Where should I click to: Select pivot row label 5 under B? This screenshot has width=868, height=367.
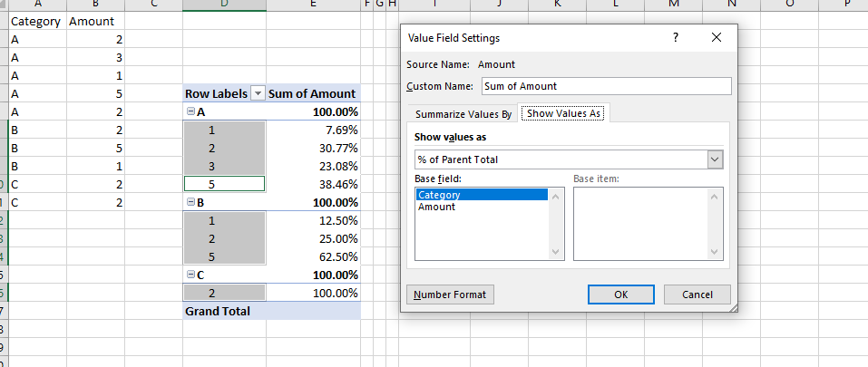point(224,257)
